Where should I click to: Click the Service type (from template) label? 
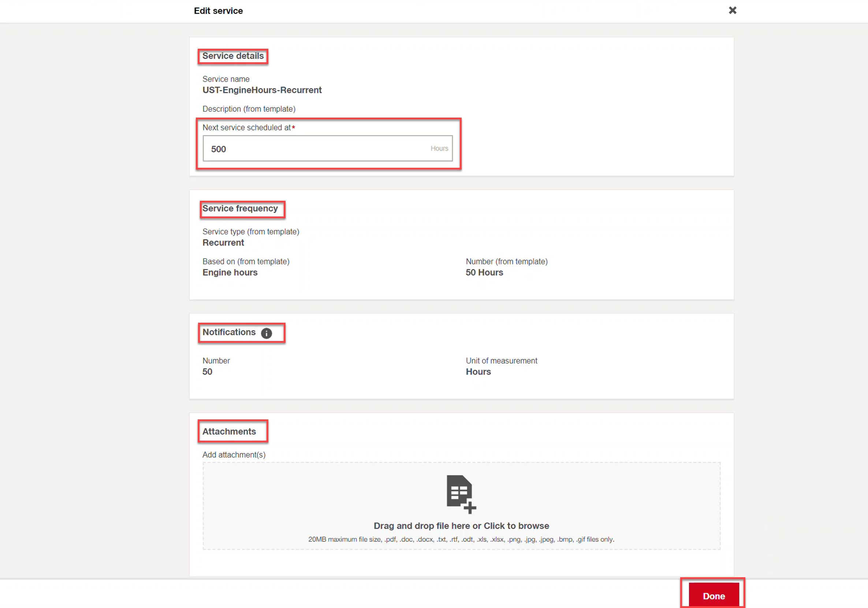251,231
